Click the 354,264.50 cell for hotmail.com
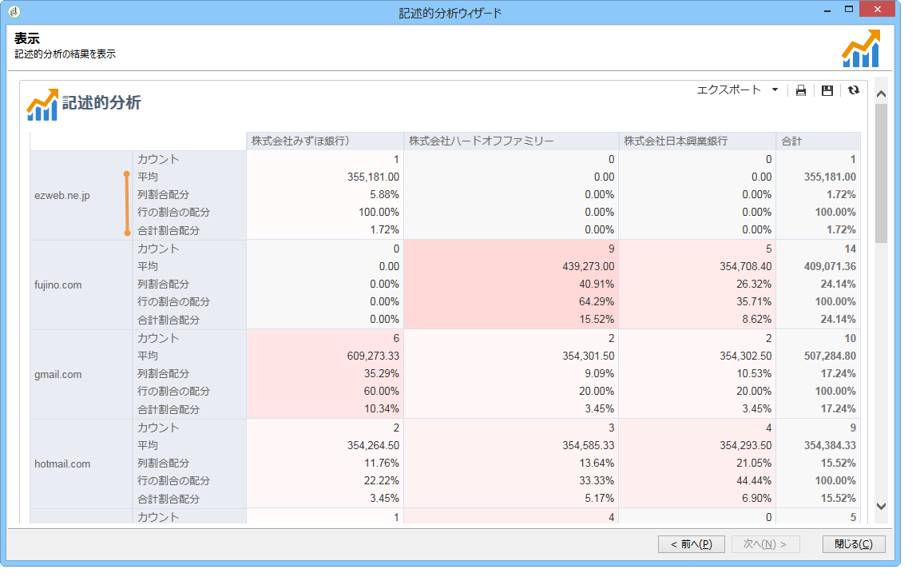 [x=373, y=446]
